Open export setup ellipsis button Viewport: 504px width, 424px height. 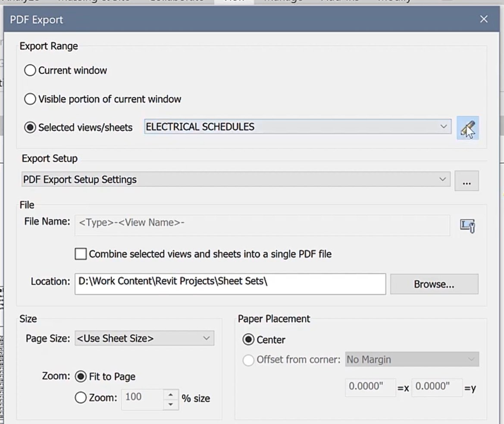tap(467, 181)
